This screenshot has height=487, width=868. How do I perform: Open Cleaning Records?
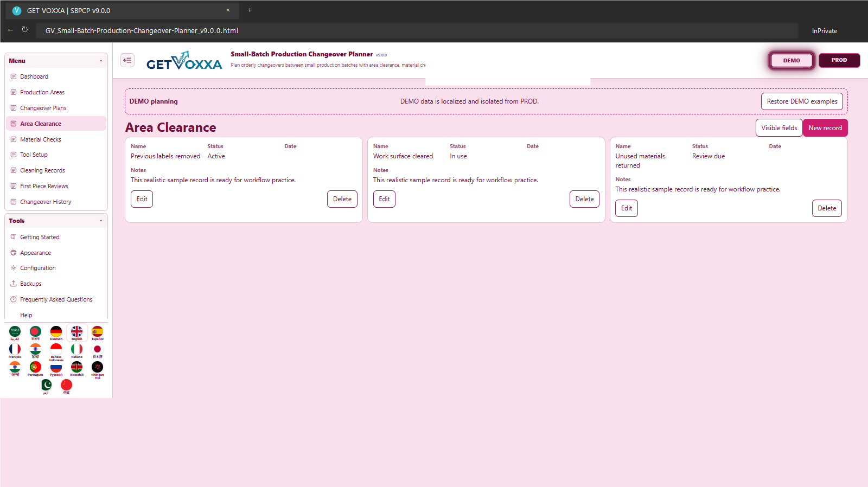tap(56, 170)
